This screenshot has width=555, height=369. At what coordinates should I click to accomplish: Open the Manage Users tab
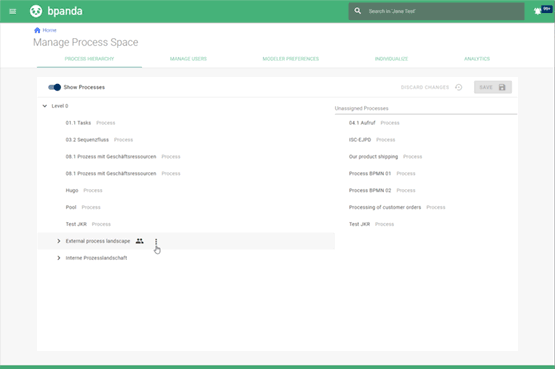click(188, 59)
